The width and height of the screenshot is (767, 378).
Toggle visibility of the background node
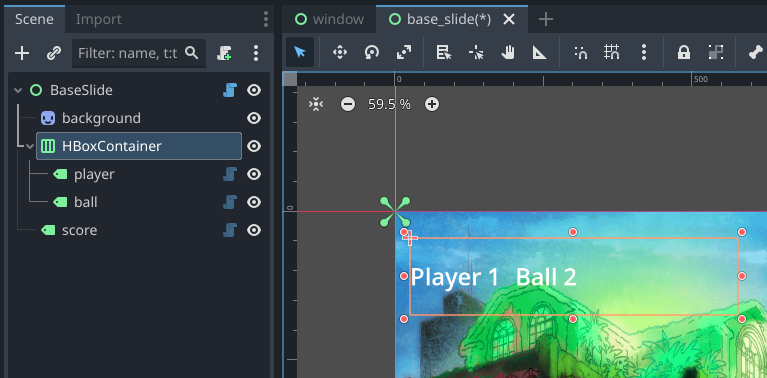click(253, 118)
